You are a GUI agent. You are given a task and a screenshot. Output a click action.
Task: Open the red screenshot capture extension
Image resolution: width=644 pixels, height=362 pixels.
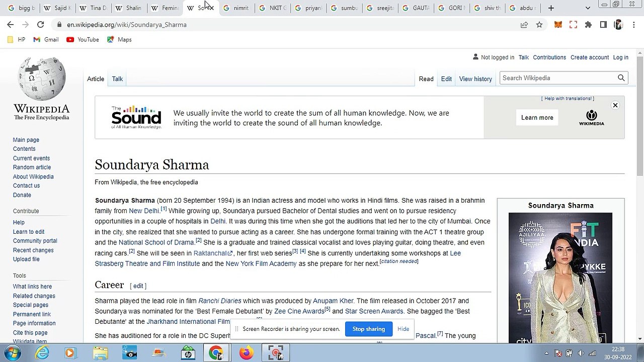coord(573,25)
